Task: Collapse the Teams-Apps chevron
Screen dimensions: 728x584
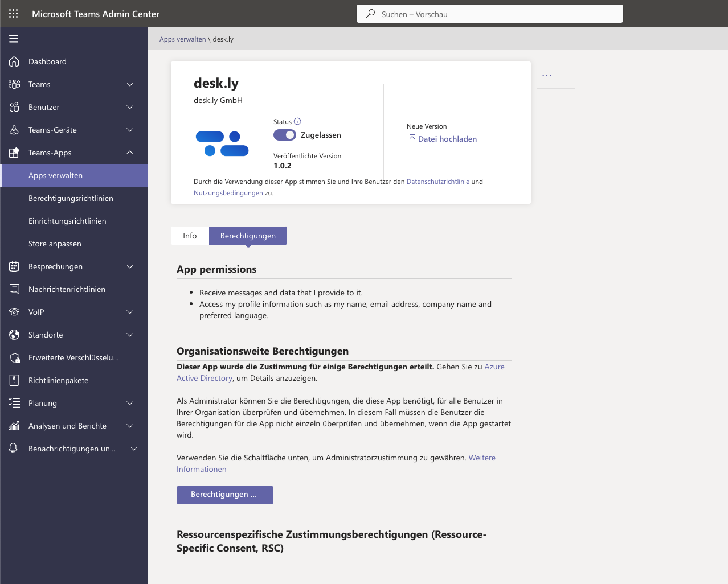Action: click(x=130, y=153)
